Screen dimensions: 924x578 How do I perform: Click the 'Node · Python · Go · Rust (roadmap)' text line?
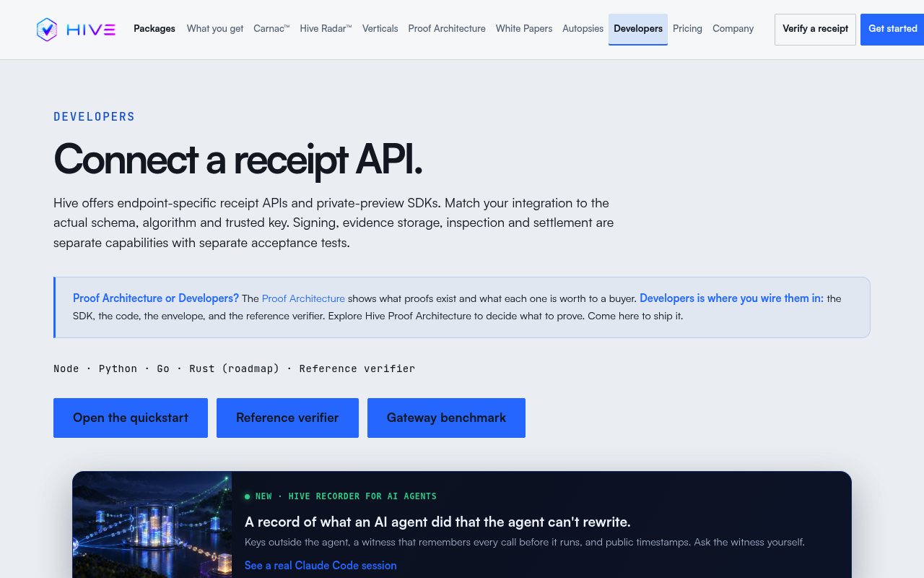(235, 368)
